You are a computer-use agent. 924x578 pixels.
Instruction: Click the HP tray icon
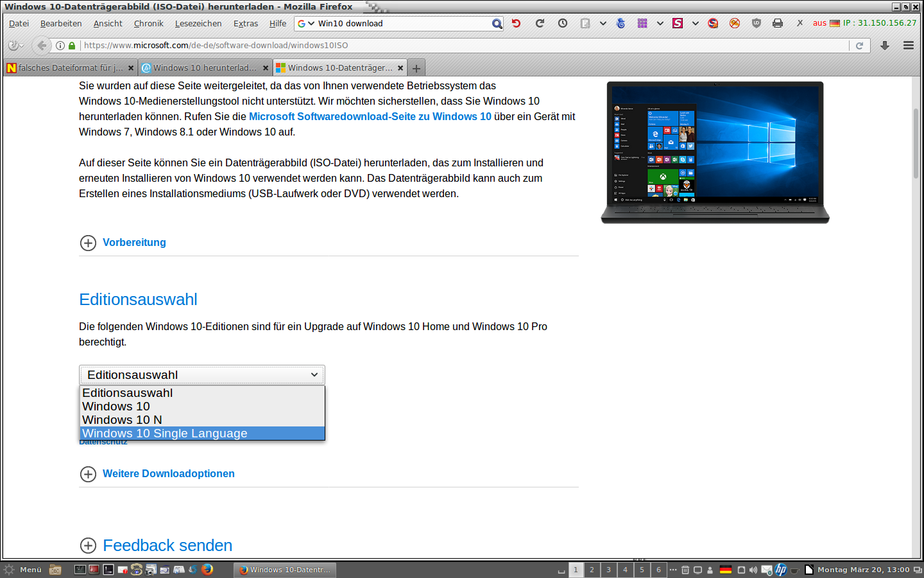[x=781, y=570]
